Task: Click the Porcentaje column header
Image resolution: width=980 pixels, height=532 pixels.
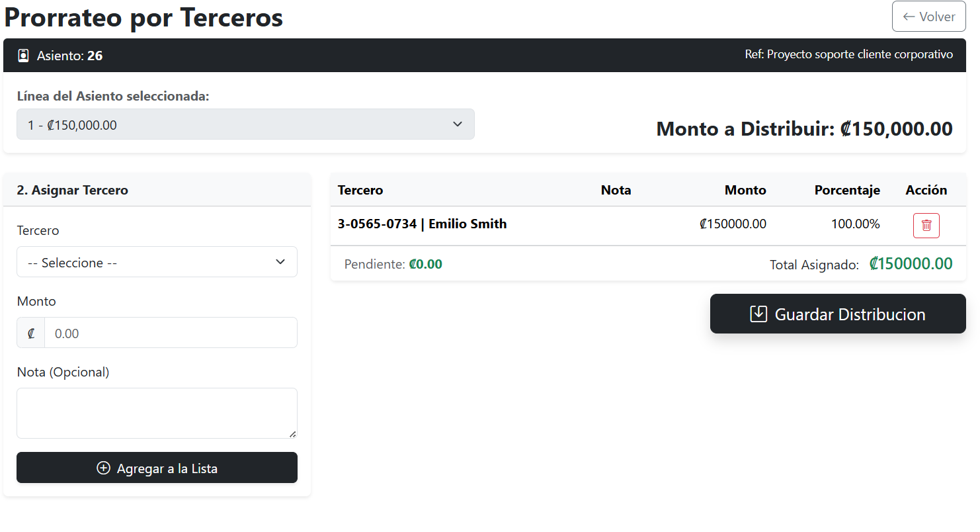Action: click(846, 191)
